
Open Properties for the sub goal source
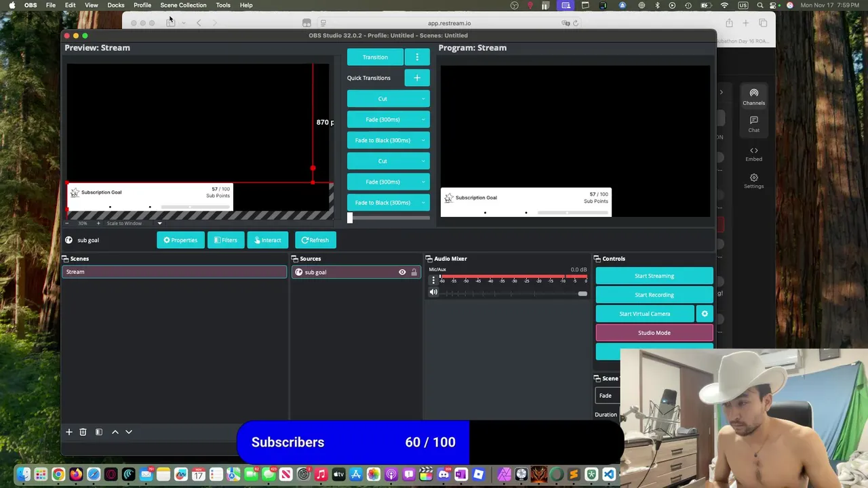pos(180,240)
